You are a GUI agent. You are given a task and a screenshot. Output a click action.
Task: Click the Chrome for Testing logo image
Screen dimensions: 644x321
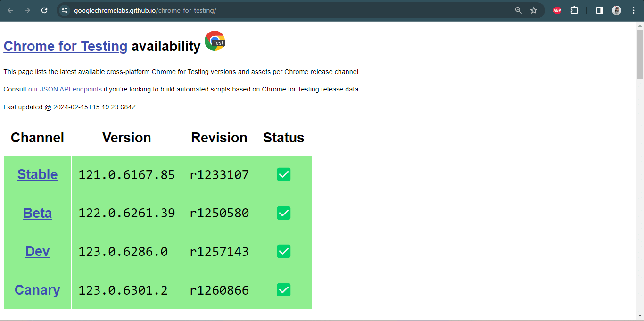coord(215,41)
